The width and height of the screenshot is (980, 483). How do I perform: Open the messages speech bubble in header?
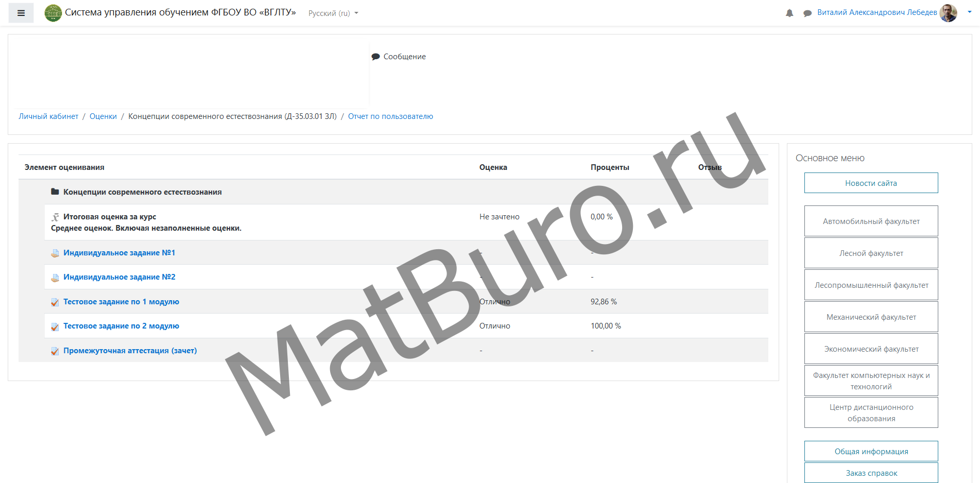(807, 13)
